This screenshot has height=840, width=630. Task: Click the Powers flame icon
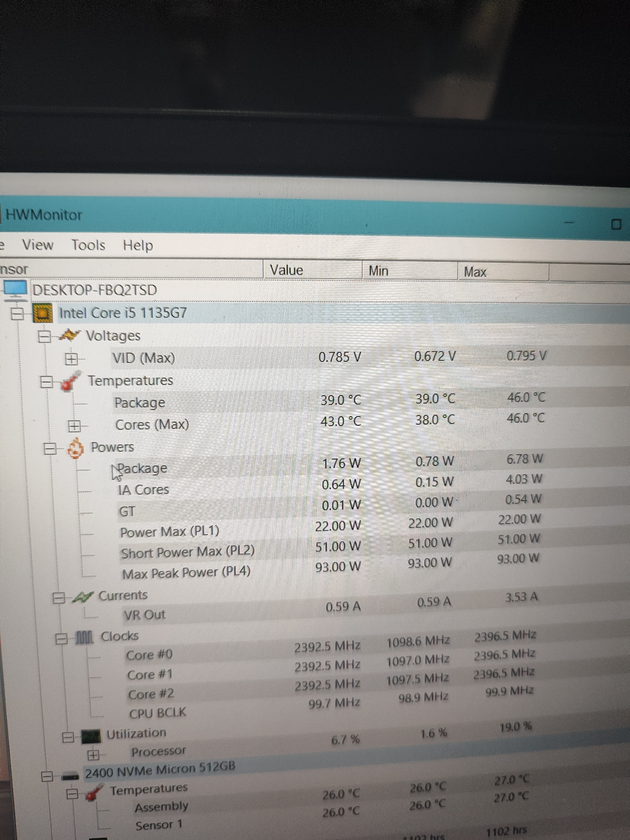75,448
